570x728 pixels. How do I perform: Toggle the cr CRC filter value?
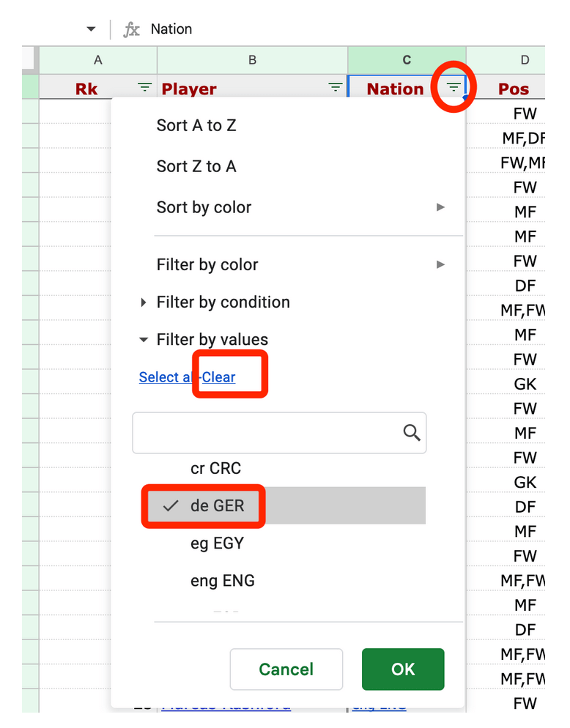pos(215,468)
